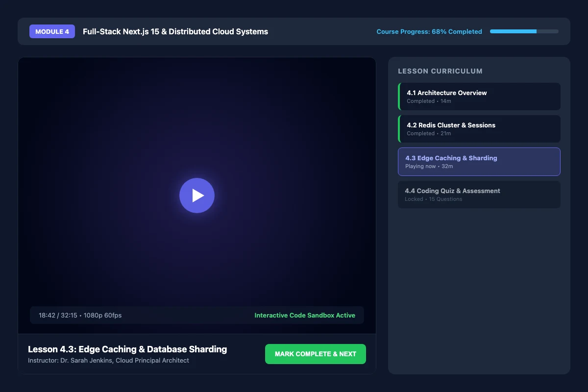Click the Interactive Code Sandbox Active label

305,315
